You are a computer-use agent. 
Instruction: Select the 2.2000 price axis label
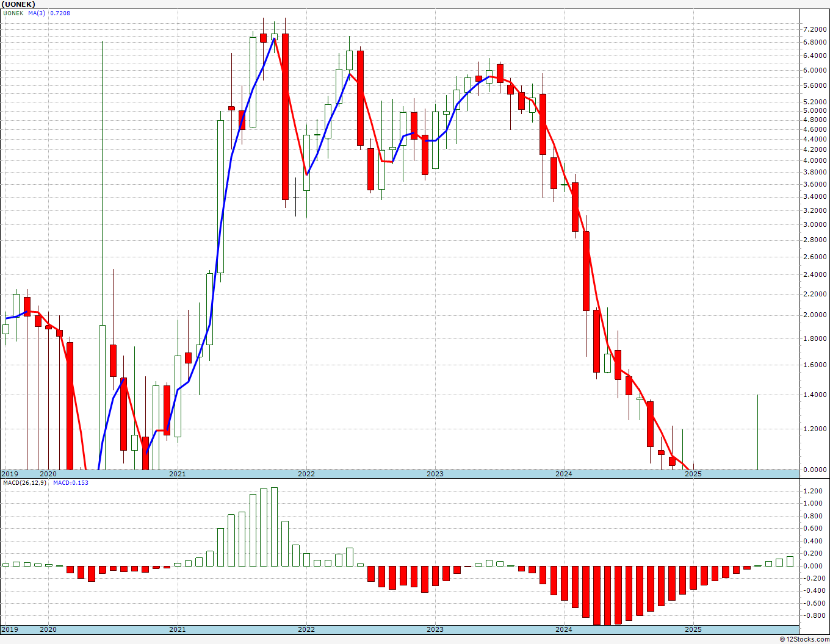coord(815,294)
